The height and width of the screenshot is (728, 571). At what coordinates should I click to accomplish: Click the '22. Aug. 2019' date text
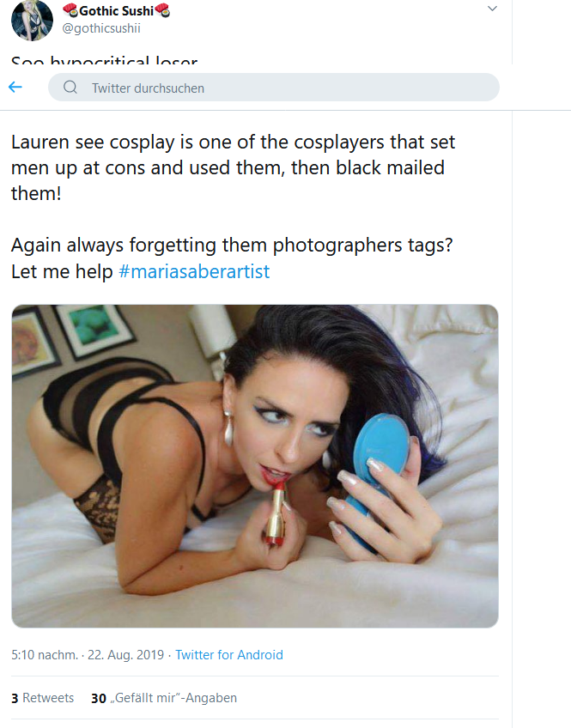(126, 655)
